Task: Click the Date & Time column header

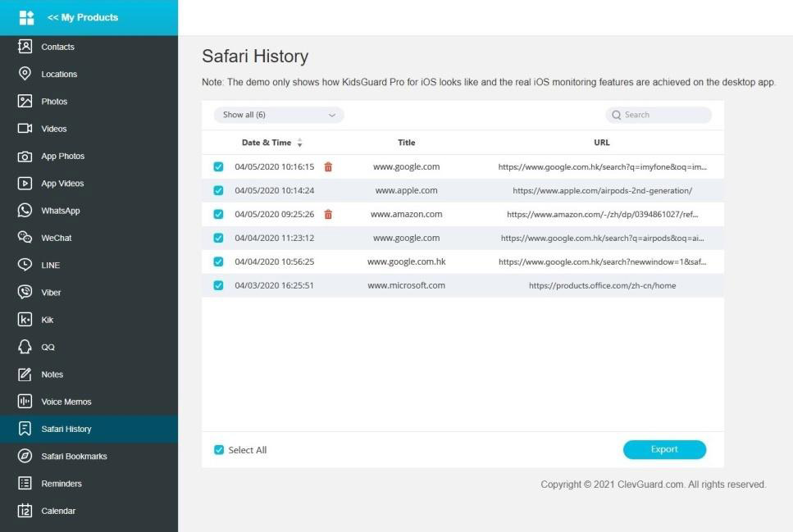Action: 267,143
